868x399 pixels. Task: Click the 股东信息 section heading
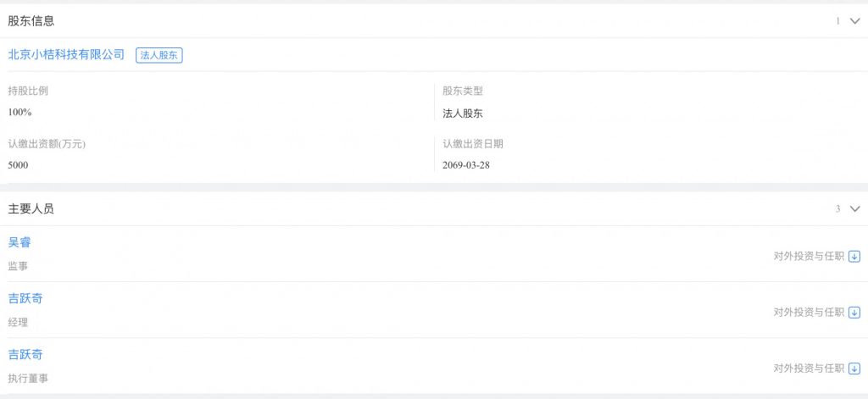click(31, 20)
